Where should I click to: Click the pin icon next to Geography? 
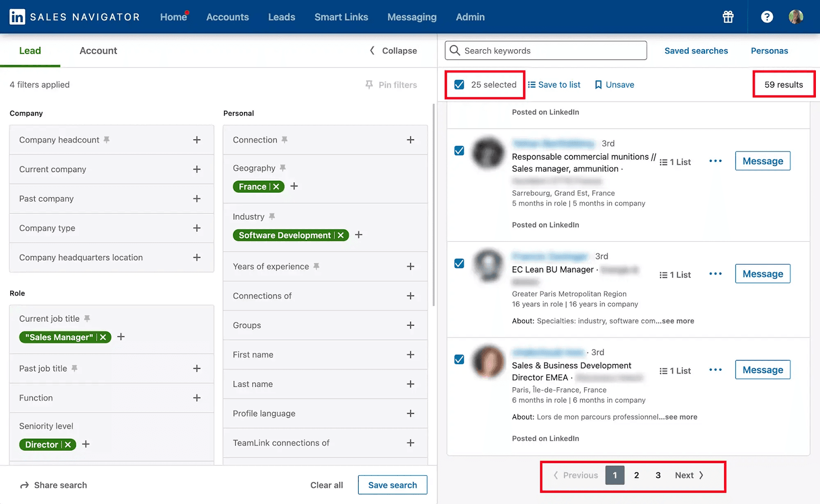tap(283, 168)
